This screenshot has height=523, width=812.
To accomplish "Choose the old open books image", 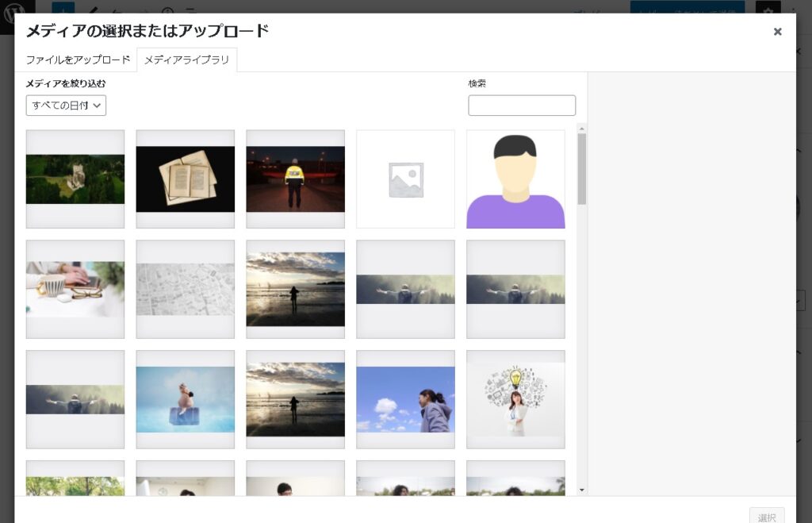I will point(186,179).
